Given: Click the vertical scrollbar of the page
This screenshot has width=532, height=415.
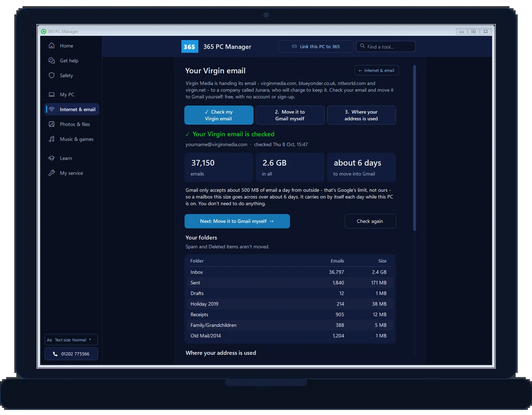Looking at the screenshot, I should click(x=415, y=148).
